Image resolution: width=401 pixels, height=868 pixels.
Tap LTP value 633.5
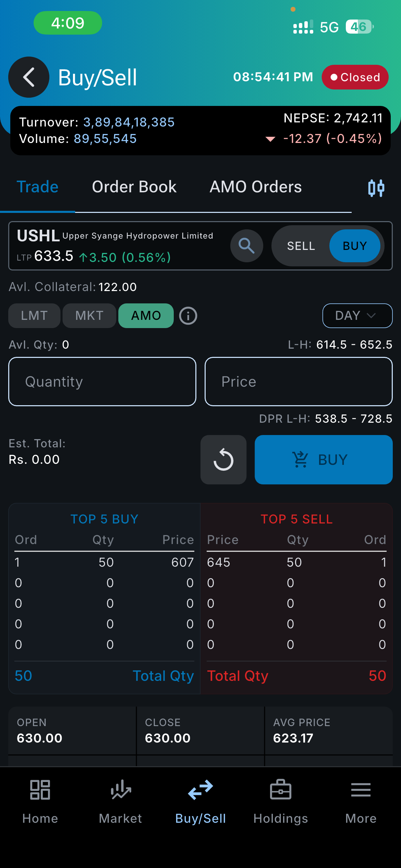[54, 256]
